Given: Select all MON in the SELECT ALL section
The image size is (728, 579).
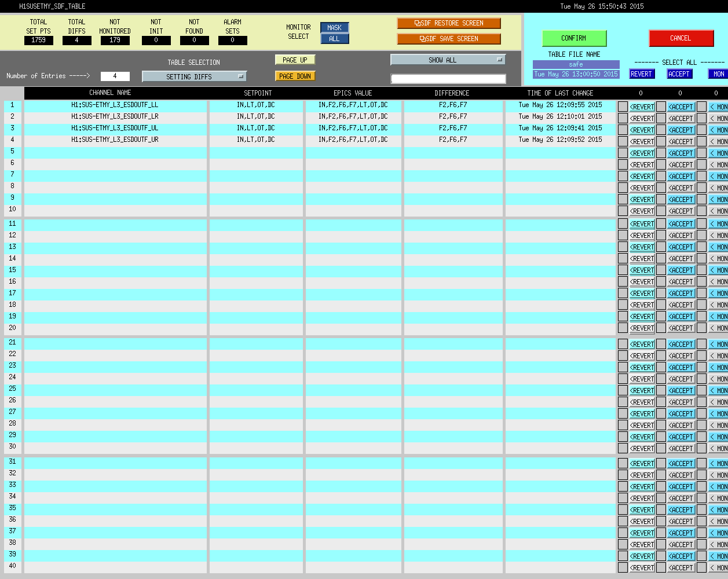Looking at the screenshot, I should [718, 74].
